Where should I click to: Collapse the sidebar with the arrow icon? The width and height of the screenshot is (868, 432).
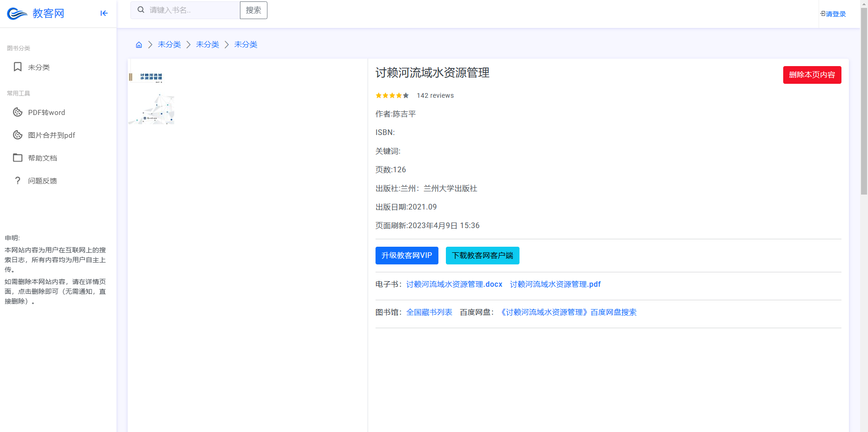[x=104, y=13]
